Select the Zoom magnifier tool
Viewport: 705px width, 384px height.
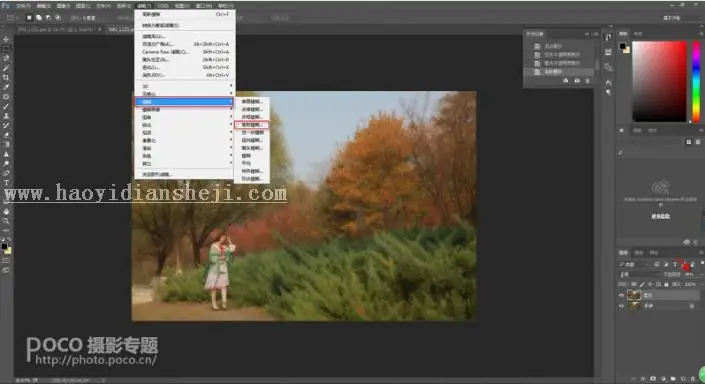click(x=6, y=221)
